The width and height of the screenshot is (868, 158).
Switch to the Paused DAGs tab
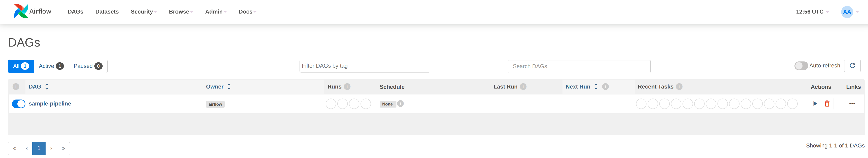coord(88,66)
